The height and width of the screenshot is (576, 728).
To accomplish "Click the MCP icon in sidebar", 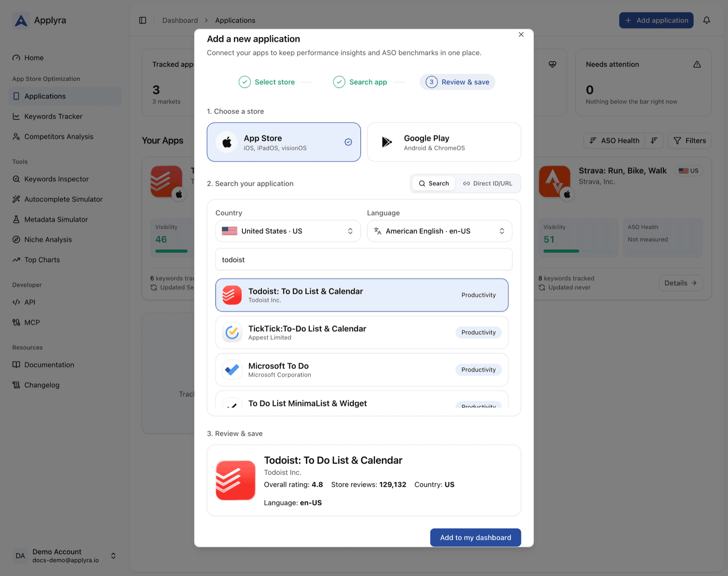I will point(16,323).
